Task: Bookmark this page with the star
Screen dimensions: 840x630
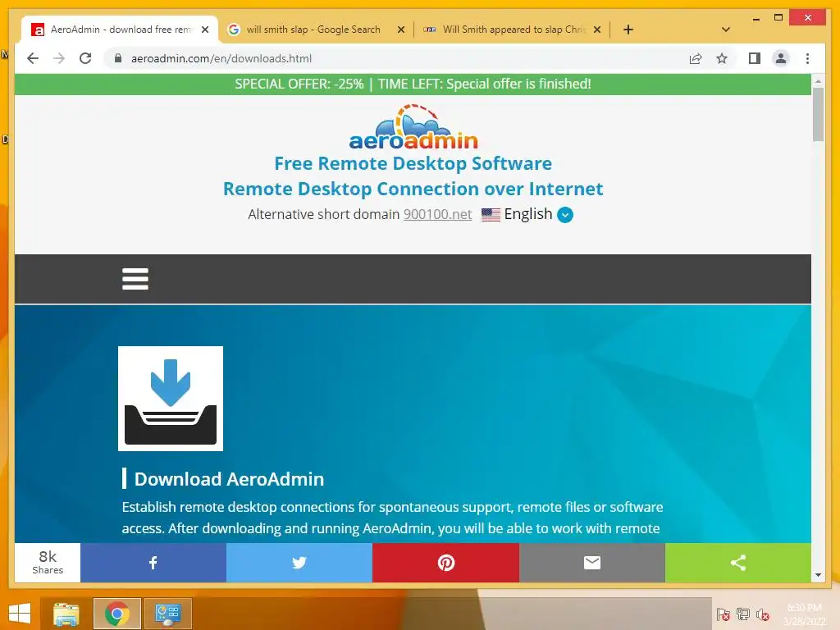Action: (722, 58)
